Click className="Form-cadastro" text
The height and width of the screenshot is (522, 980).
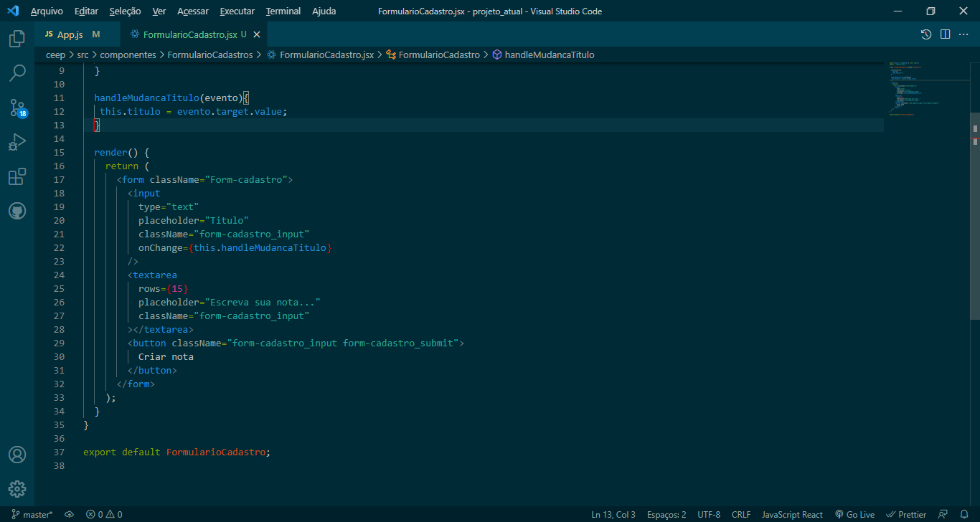pyautogui.click(x=218, y=179)
